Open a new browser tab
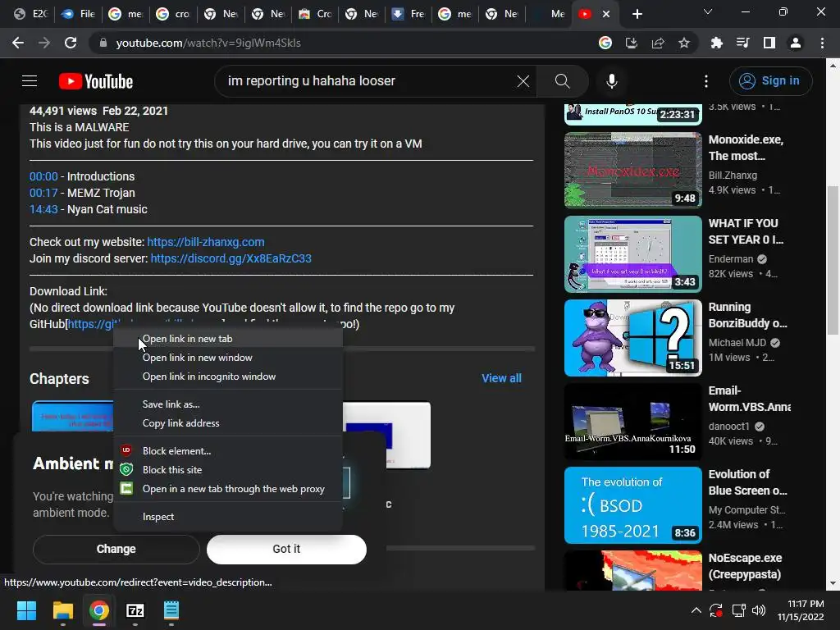The image size is (840, 630). pyautogui.click(x=637, y=14)
